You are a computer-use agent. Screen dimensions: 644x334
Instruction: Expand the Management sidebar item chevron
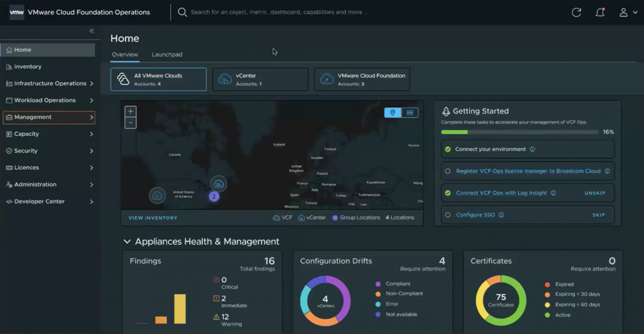point(91,117)
